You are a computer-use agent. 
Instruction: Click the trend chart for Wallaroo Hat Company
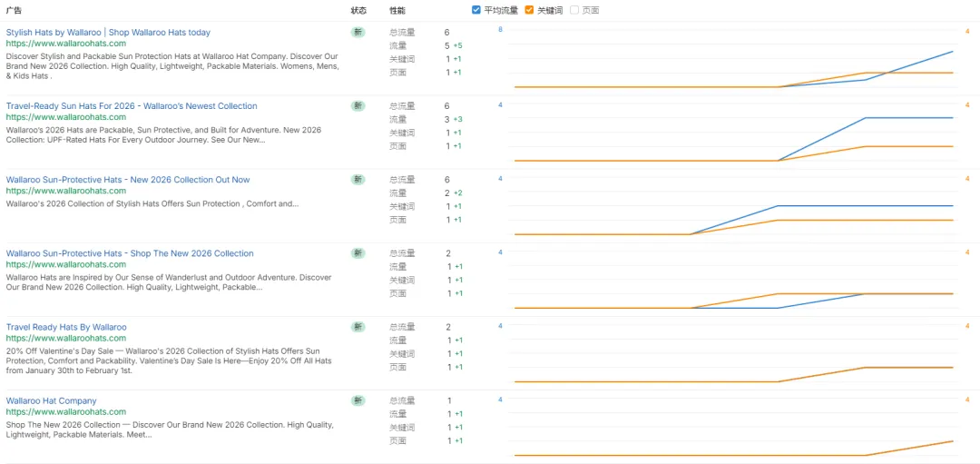click(x=733, y=431)
